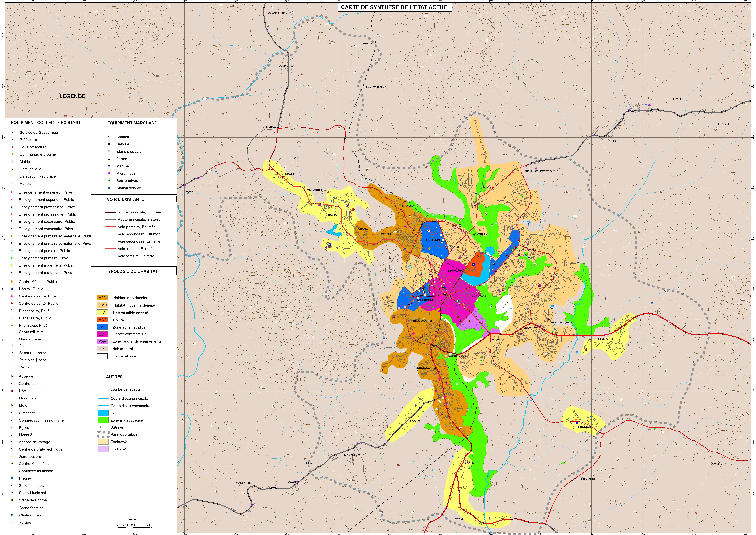Click the VOIRIE EXISTANTE legend header
The width and height of the screenshot is (756, 535).
point(125,199)
